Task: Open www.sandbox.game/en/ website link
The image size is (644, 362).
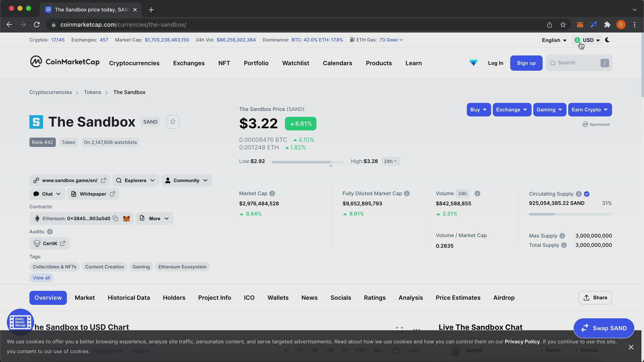Action: [70, 180]
